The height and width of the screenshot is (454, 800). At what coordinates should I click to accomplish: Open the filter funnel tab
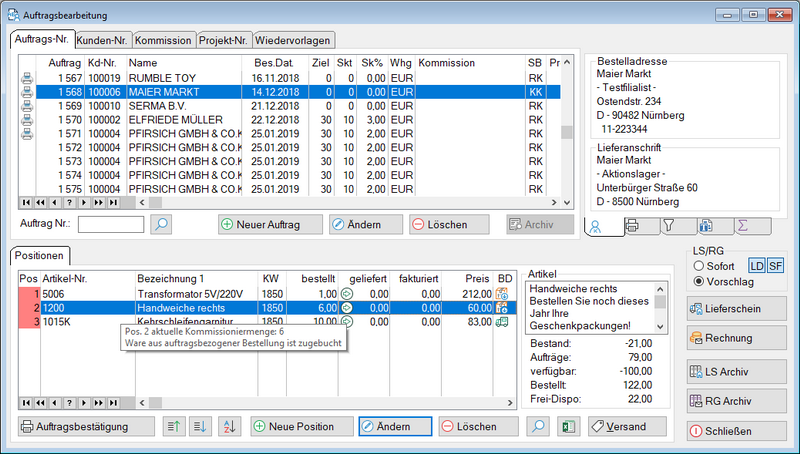pos(668,226)
